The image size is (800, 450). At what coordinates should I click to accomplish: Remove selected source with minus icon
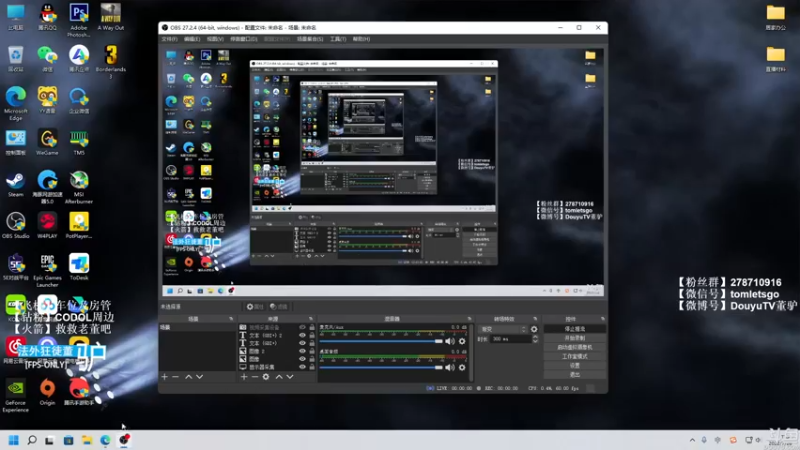pos(255,377)
